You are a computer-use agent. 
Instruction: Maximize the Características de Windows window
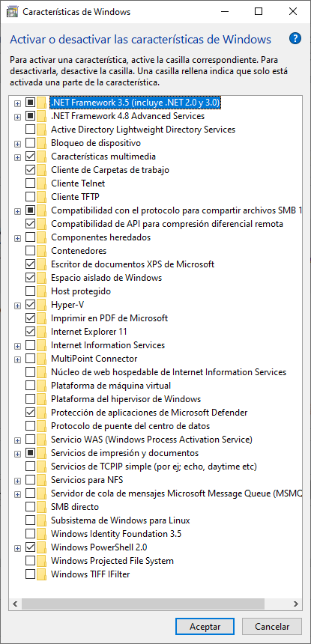(x=259, y=11)
